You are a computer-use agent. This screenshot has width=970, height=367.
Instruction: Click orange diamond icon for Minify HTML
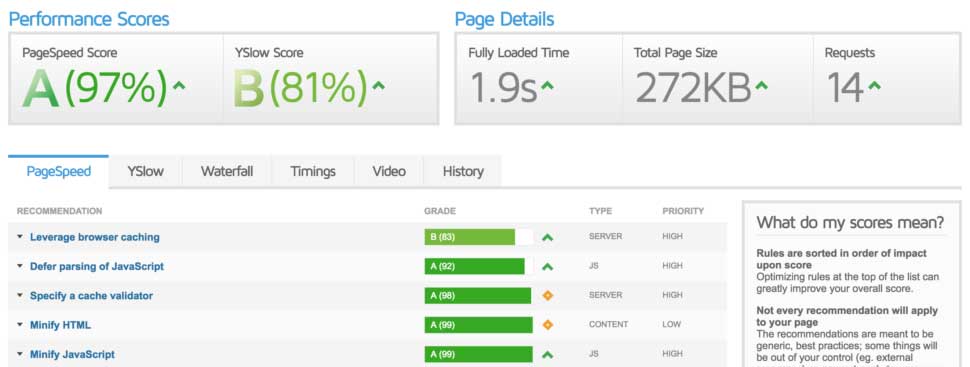click(x=547, y=325)
